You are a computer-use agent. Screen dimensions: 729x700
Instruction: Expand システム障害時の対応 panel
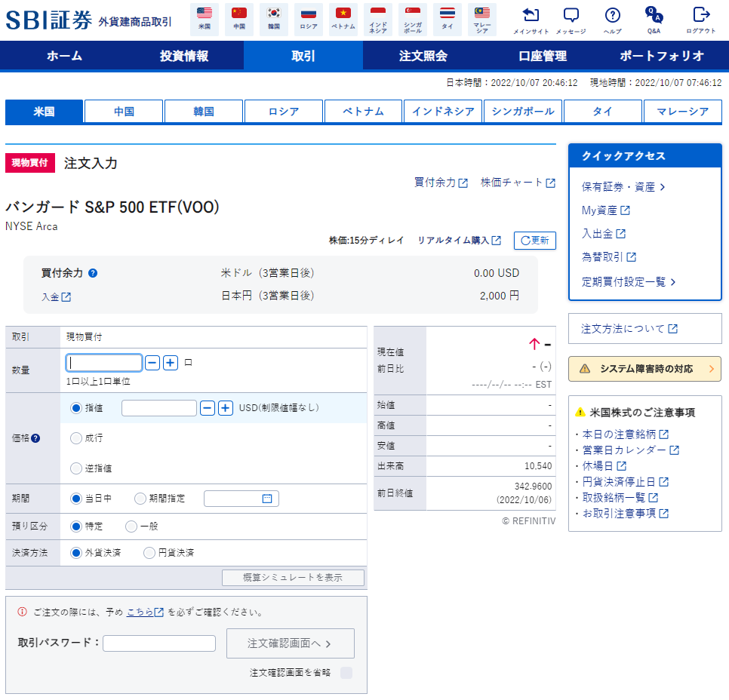click(644, 369)
